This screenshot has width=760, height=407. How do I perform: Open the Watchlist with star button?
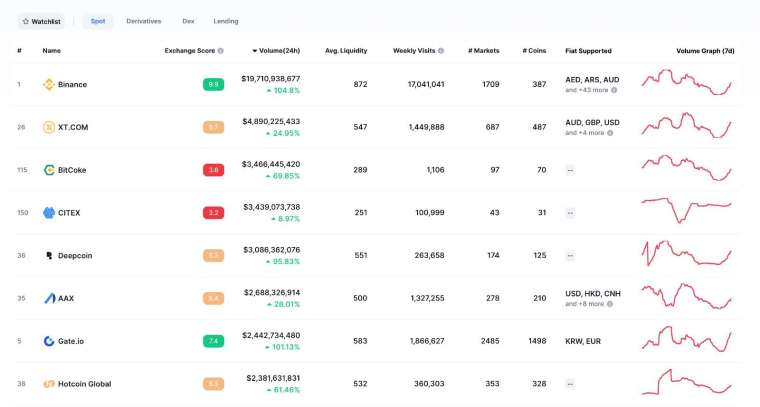point(41,21)
